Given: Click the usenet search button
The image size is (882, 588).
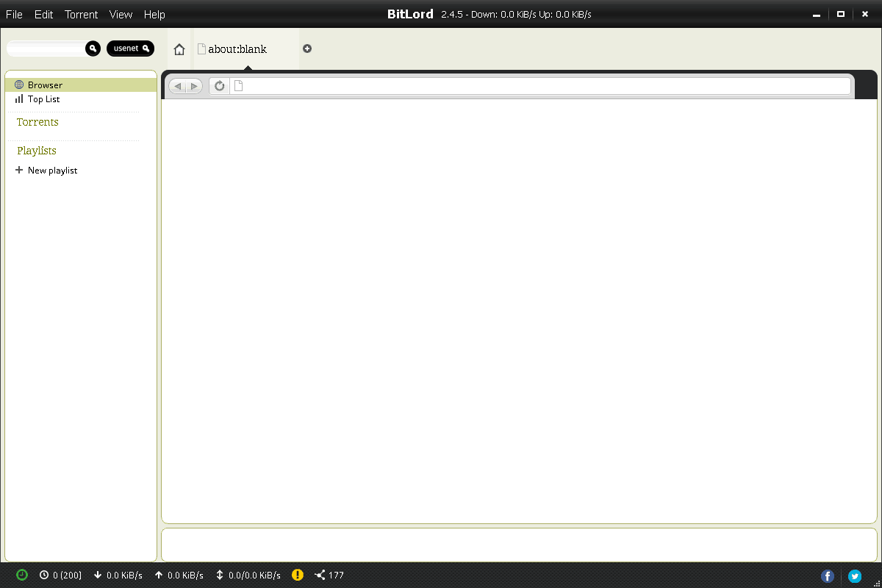Looking at the screenshot, I should point(131,49).
